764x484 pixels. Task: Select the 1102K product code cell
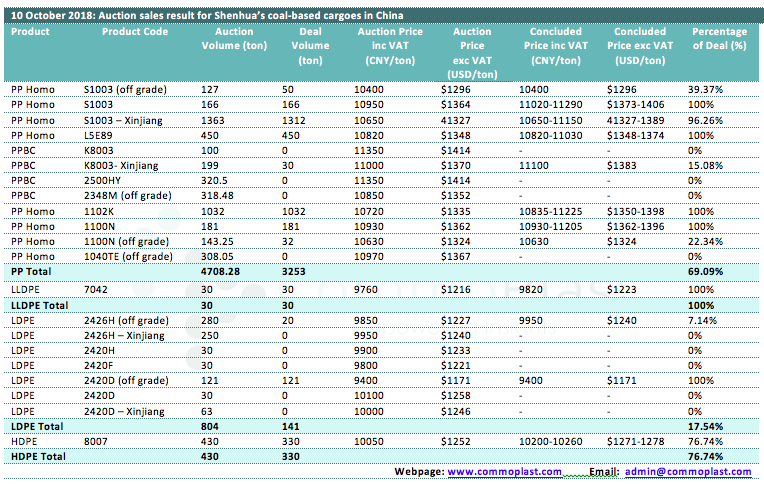98,212
